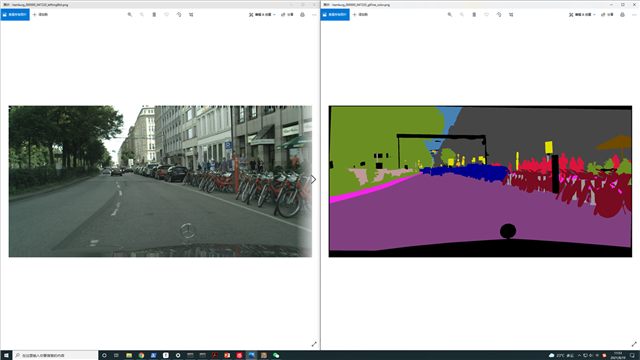Viewport: 640px width, 360px height.
Task: Open the Windows Start menu
Action: coord(6,356)
